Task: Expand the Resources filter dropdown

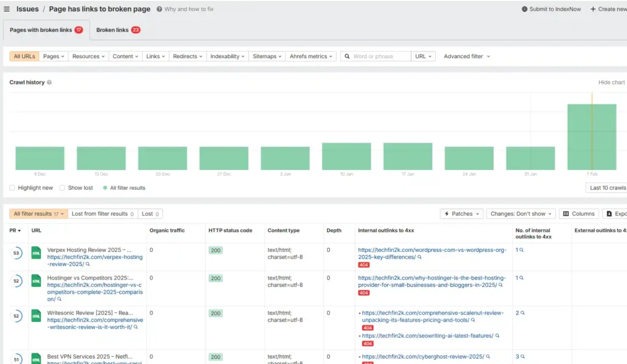Action: (88, 56)
